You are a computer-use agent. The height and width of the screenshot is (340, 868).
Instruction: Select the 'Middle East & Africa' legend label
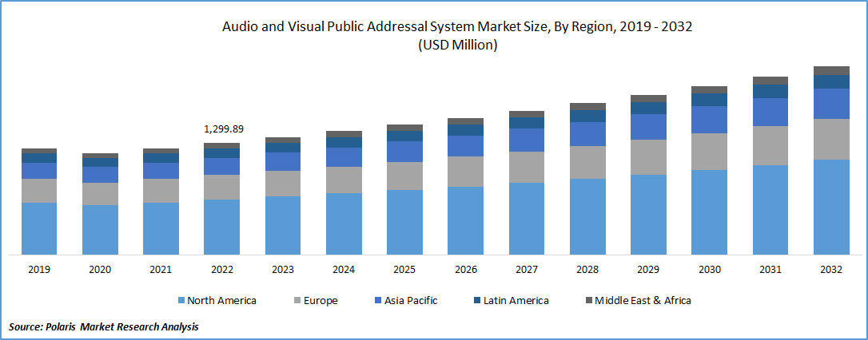643,301
